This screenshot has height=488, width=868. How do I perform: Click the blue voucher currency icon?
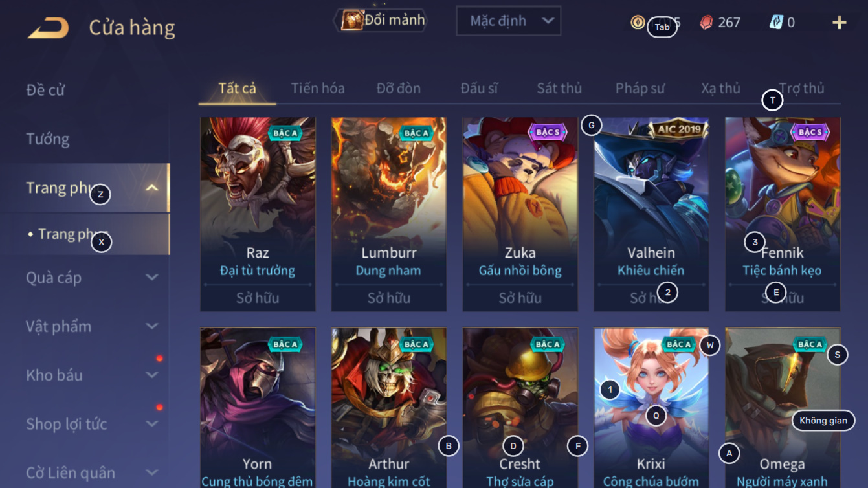coord(776,22)
